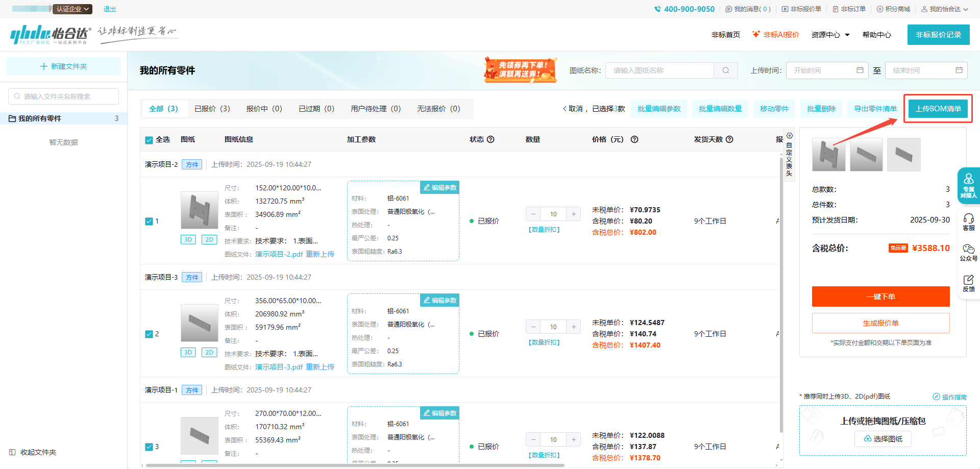Uncheck the checkbox for part row 2

coord(149,334)
